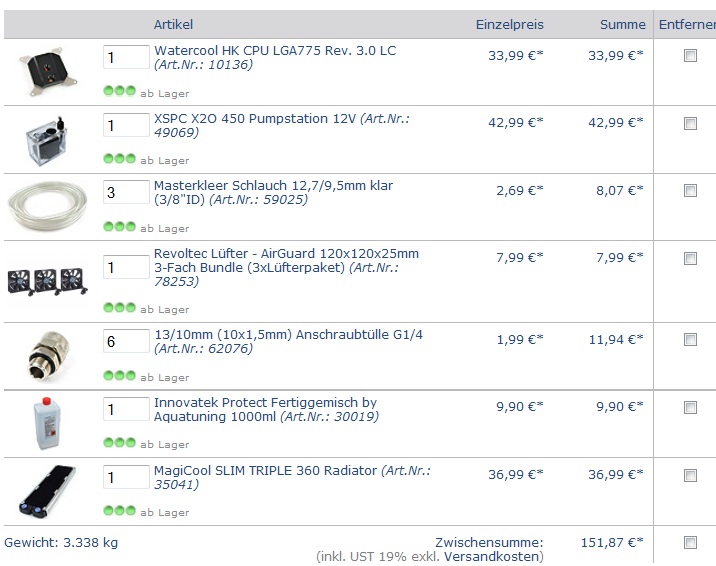Open Innovatek Protect Fertiggemisch link

point(266,409)
